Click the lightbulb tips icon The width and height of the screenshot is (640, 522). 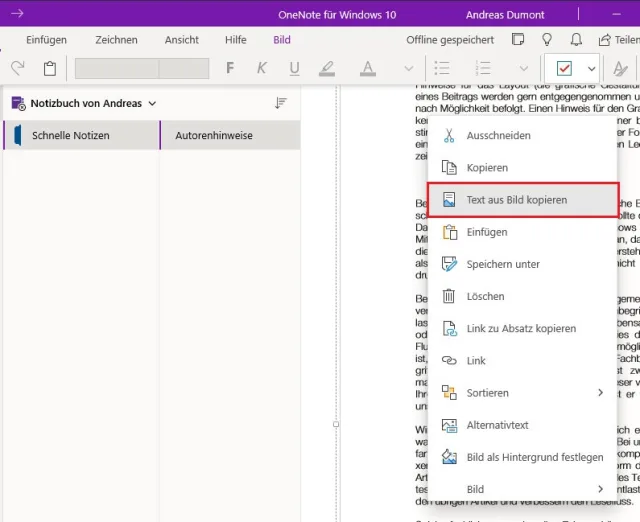pos(547,40)
